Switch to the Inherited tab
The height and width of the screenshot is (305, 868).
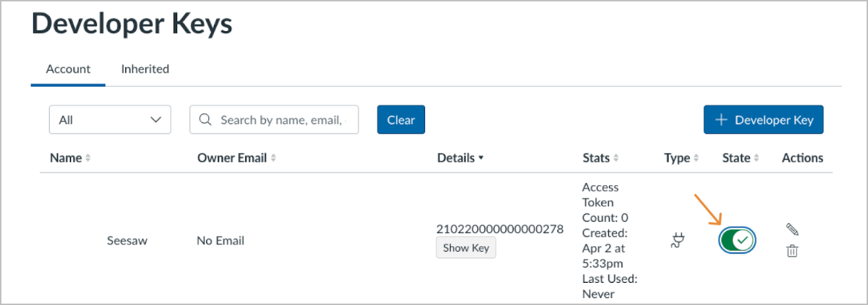(145, 69)
